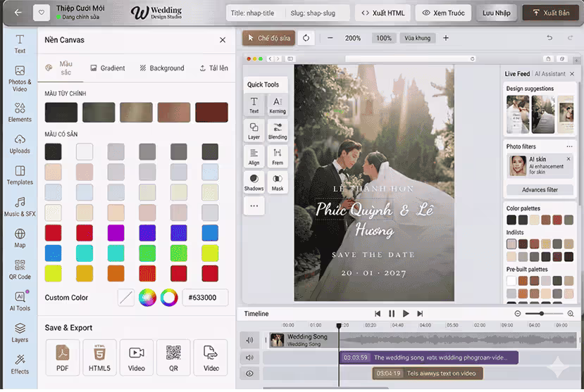Open Photos & Video panel
The height and width of the screenshot is (392, 584).
point(20,79)
